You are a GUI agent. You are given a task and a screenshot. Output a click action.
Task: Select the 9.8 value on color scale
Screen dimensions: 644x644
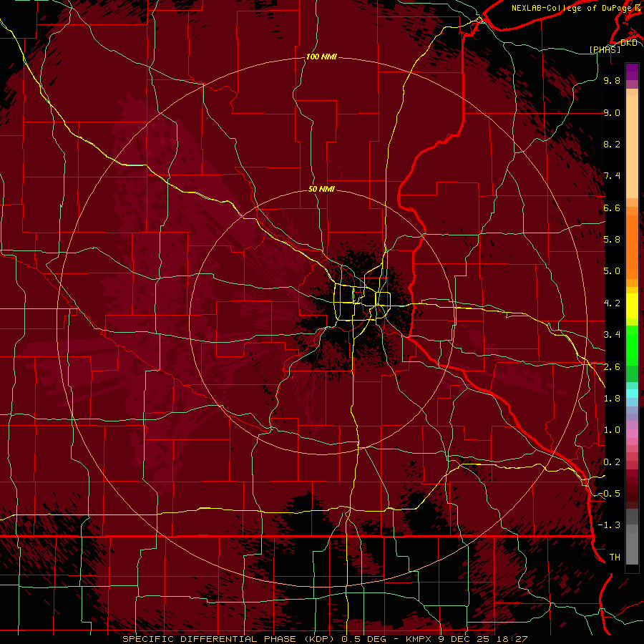(x=612, y=80)
